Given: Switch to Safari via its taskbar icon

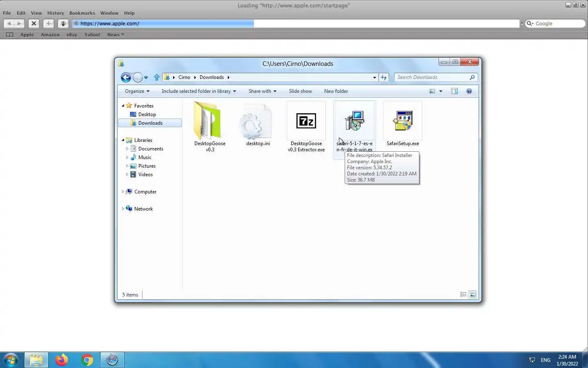Looking at the screenshot, I should (x=112, y=360).
